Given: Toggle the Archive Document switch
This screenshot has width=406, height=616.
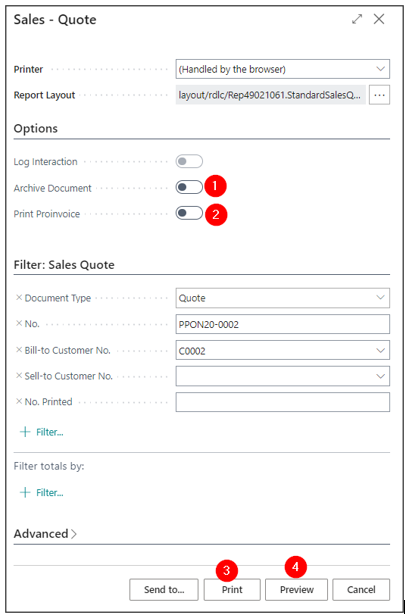Looking at the screenshot, I should click(189, 187).
